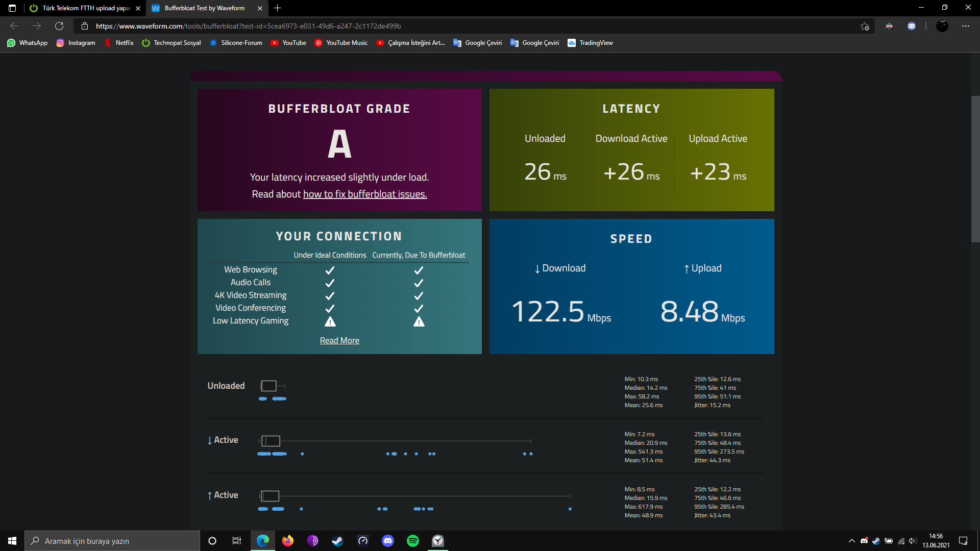
Task: Click the page vertical scrollbar thumb
Action: tap(975, 168)
